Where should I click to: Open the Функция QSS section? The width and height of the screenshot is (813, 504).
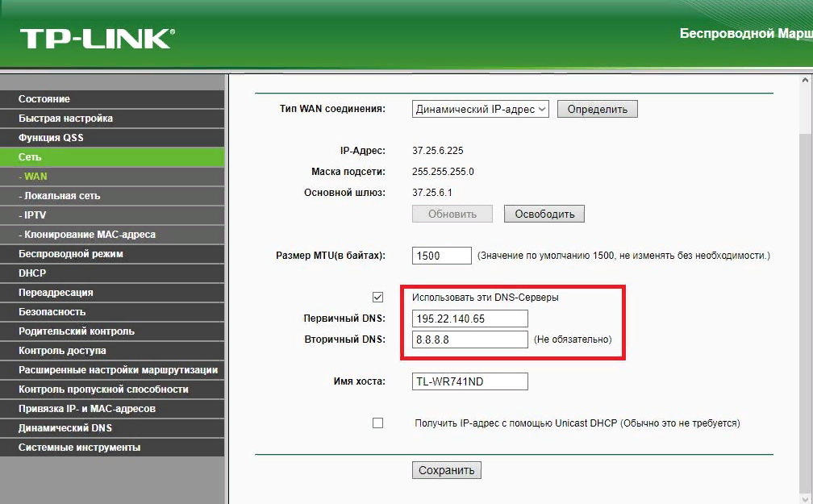point(51,138)
